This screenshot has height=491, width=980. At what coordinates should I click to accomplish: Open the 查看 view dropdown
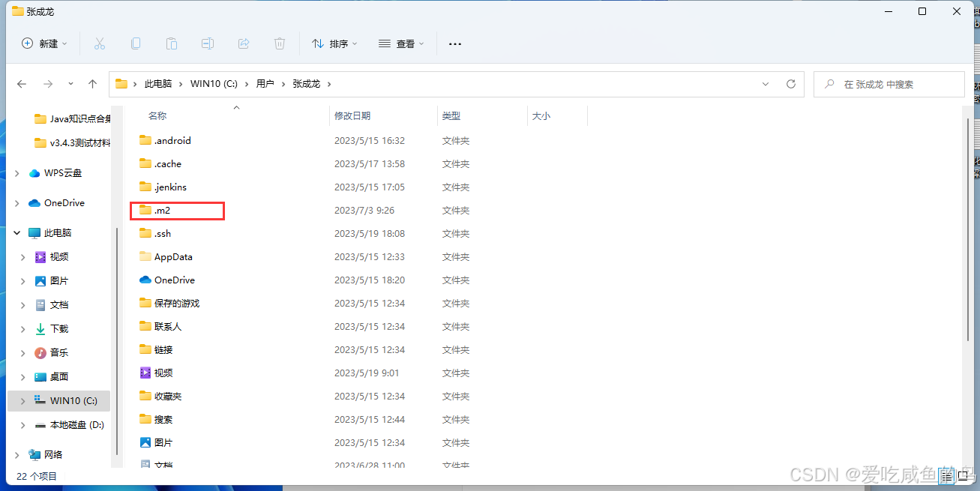[x=401, y=43]
